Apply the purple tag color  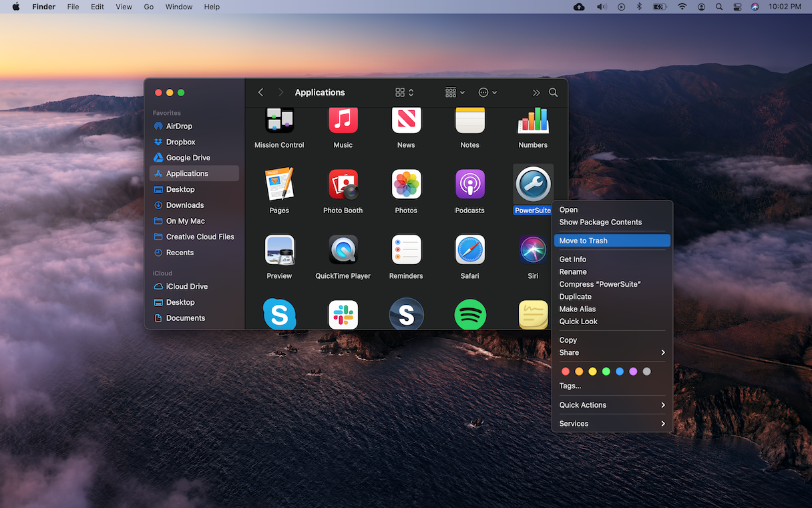tap(633, 372)
